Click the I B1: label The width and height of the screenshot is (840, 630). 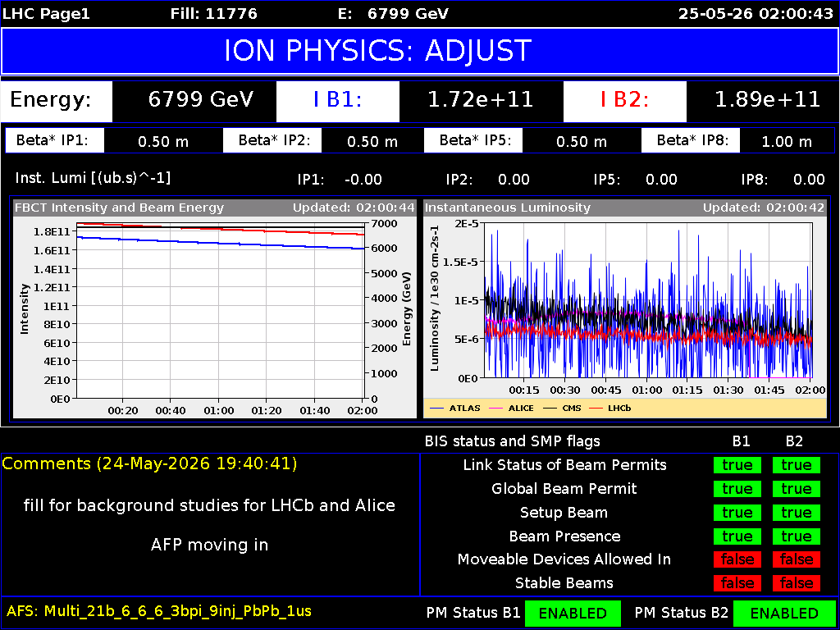(338, 100)
